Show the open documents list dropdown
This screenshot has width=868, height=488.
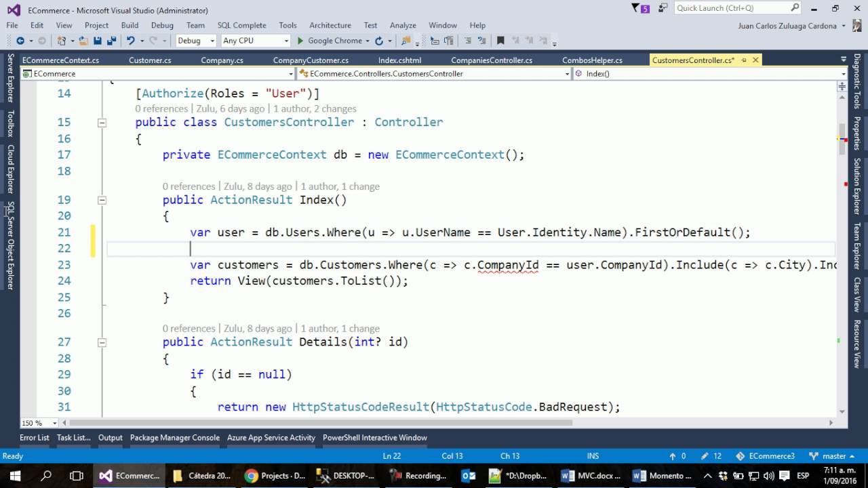pyautogui.click(x=843, y=60)
